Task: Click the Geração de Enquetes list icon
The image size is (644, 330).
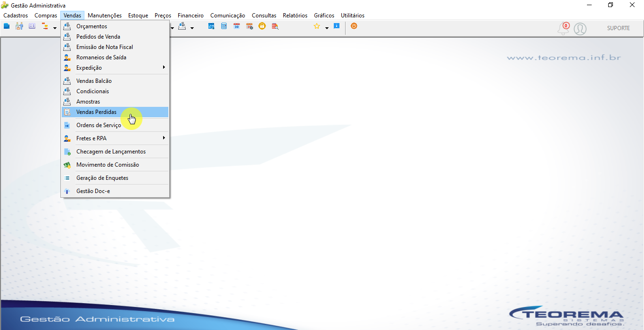Action: [x=67, y=178]
